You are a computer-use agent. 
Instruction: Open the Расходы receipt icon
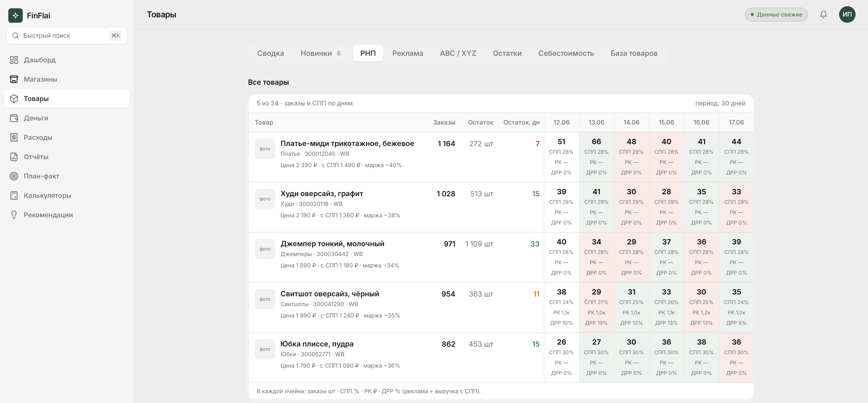point(14,137)
